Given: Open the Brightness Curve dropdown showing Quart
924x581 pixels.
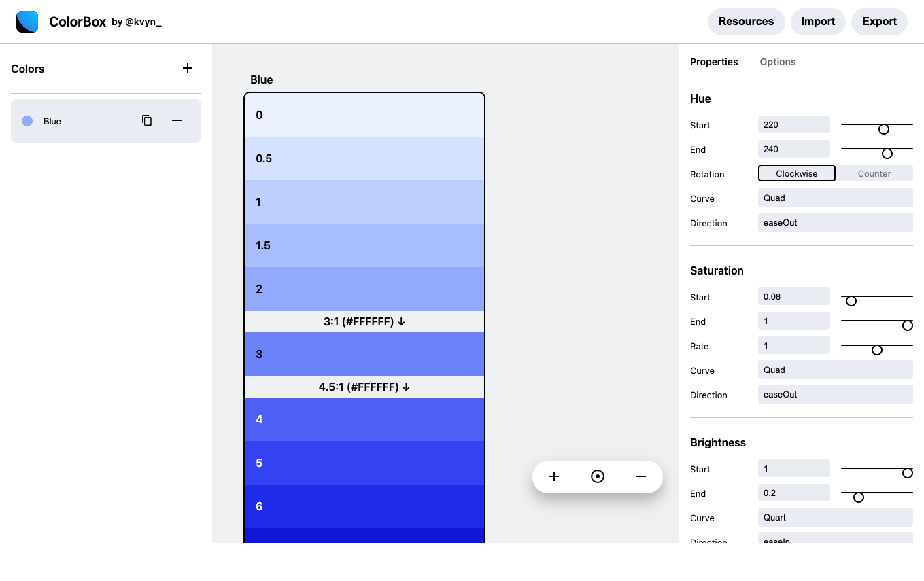Looking at the screenshot, I should point(835,517).
